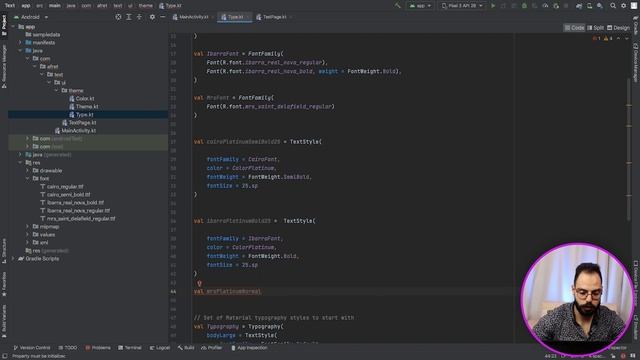Collapse All icon in Project panel
Viewport: 640px width, 360px height.
[139, 17]
